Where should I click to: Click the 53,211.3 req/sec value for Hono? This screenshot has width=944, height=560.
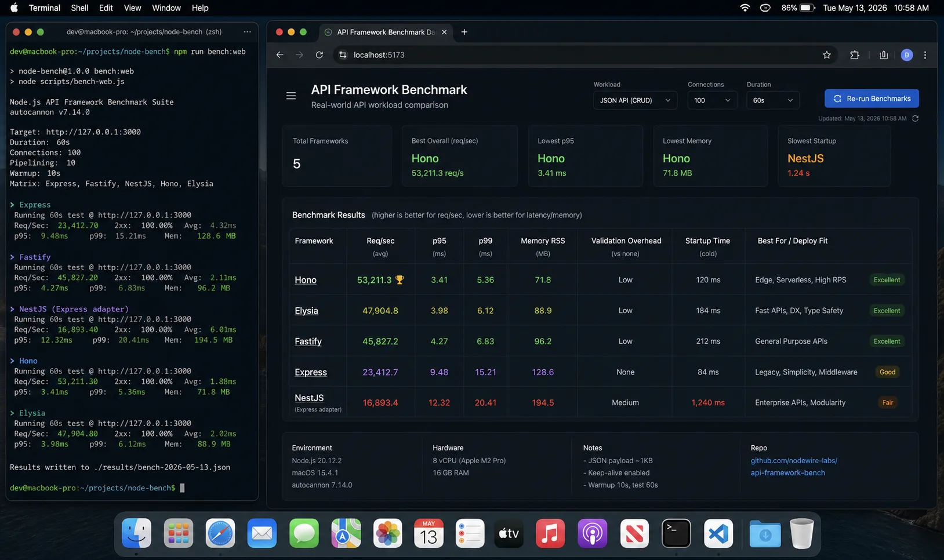coord(374,280)
